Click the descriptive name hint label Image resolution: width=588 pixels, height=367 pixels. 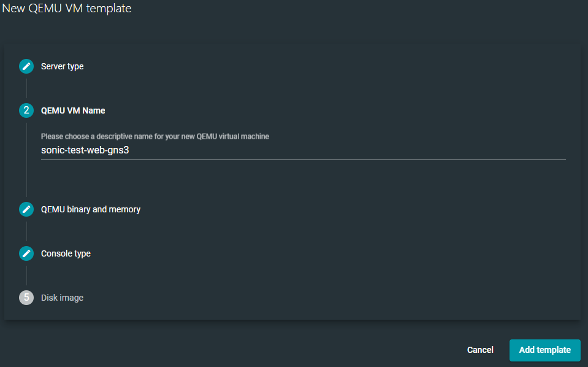tap(155, 136)
